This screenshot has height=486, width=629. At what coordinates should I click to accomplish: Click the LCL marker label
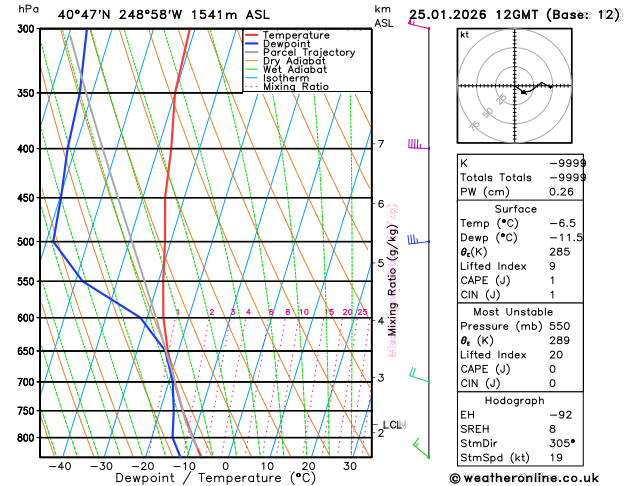point(392,425)
